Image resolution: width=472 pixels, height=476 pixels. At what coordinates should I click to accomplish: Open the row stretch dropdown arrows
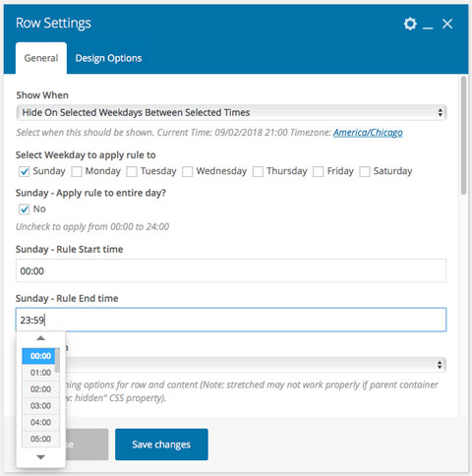pos(440,365)
